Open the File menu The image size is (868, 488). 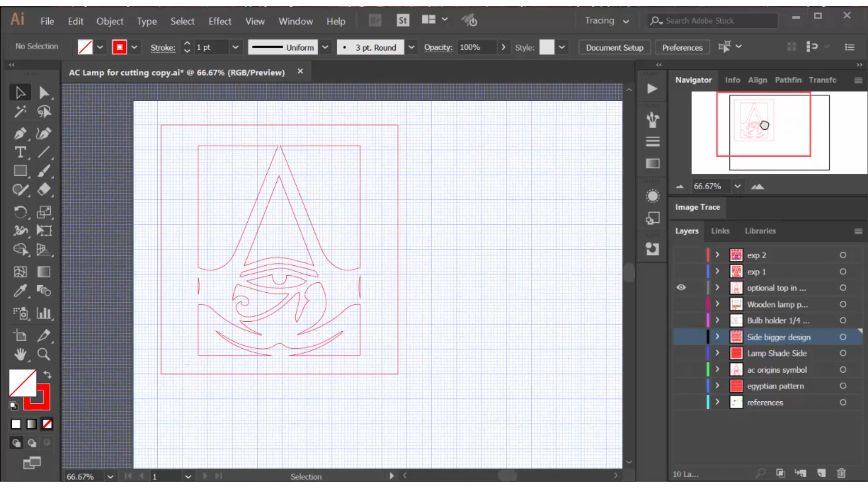click(x=47, y=21)
